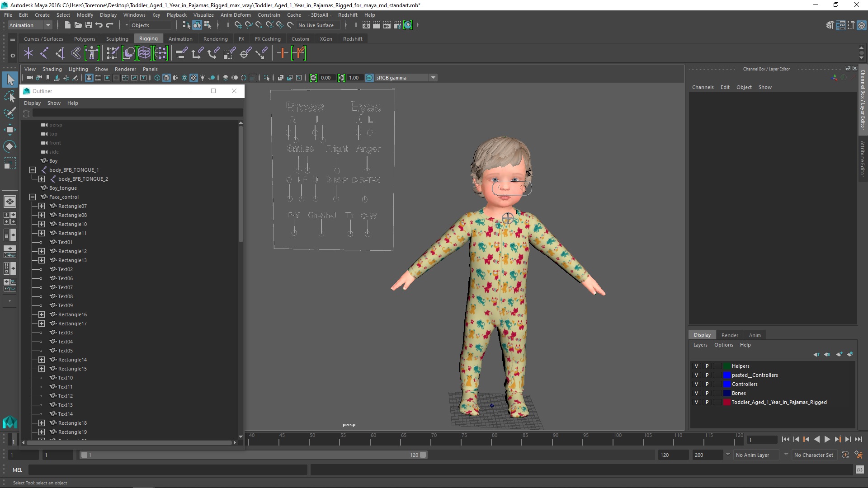
Task: Open the Anim Deform menu
Action: 236,15
